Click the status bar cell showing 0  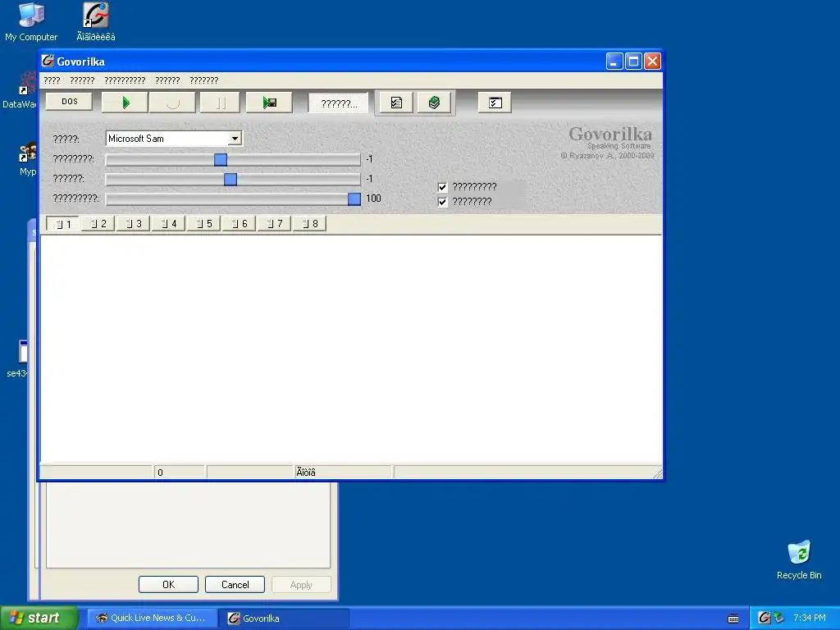click(x=180, y=472)
